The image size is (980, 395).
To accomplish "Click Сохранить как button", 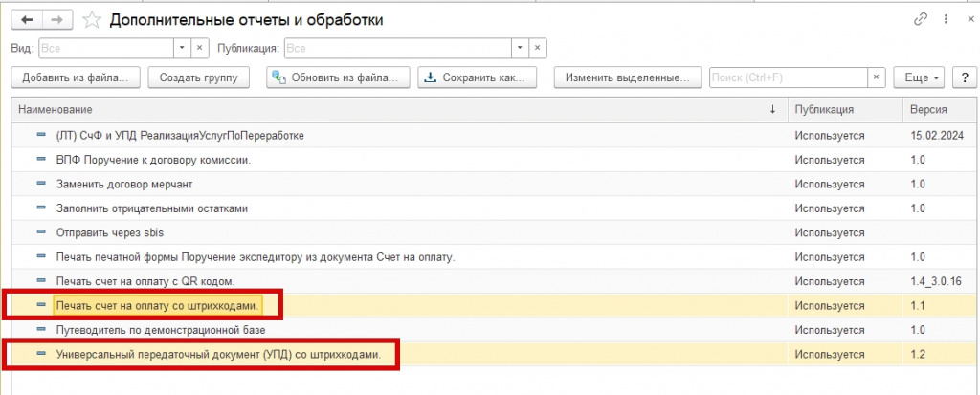I will 478,78.
